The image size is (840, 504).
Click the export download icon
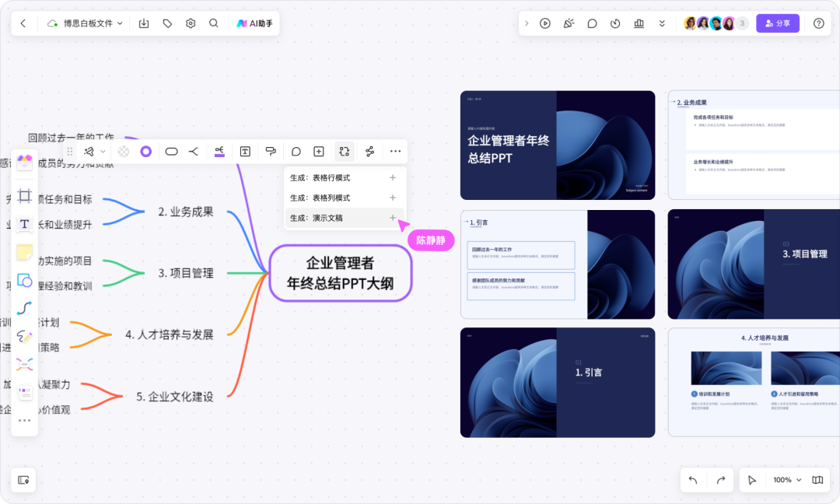[144, 23]
